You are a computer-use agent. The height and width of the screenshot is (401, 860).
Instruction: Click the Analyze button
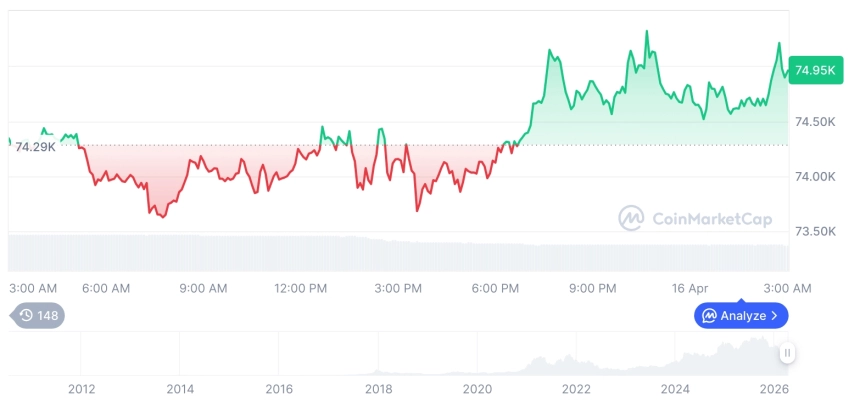pos(741,316)
